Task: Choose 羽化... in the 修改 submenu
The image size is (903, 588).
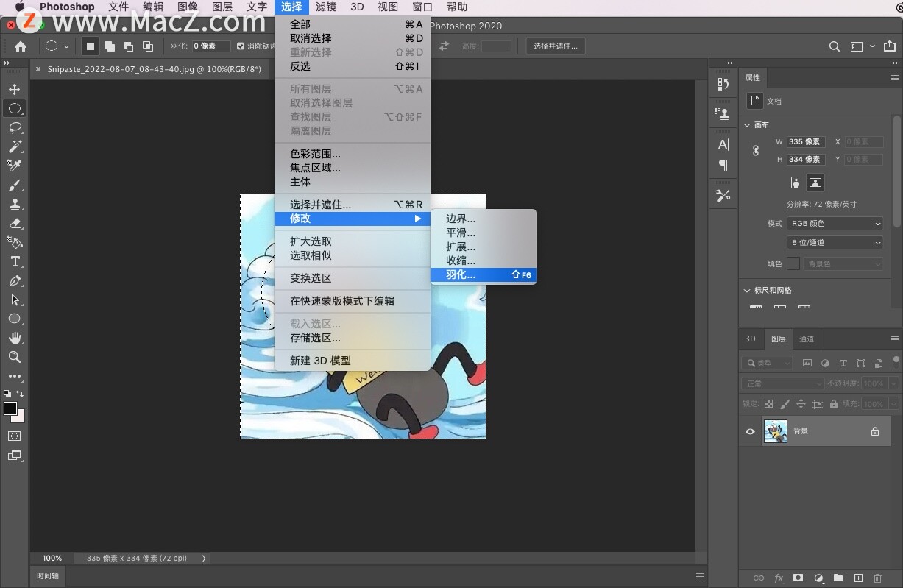Action: [484, 275]
